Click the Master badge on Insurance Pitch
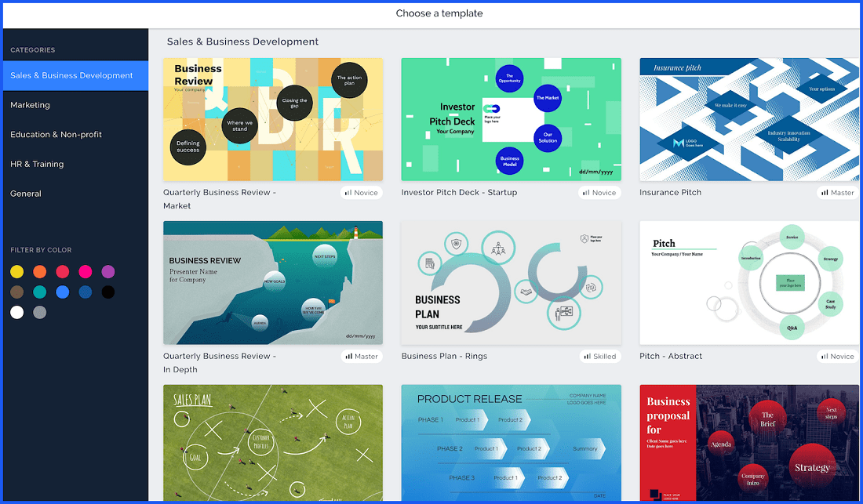 pyautogui.click(x=837, y=192)
